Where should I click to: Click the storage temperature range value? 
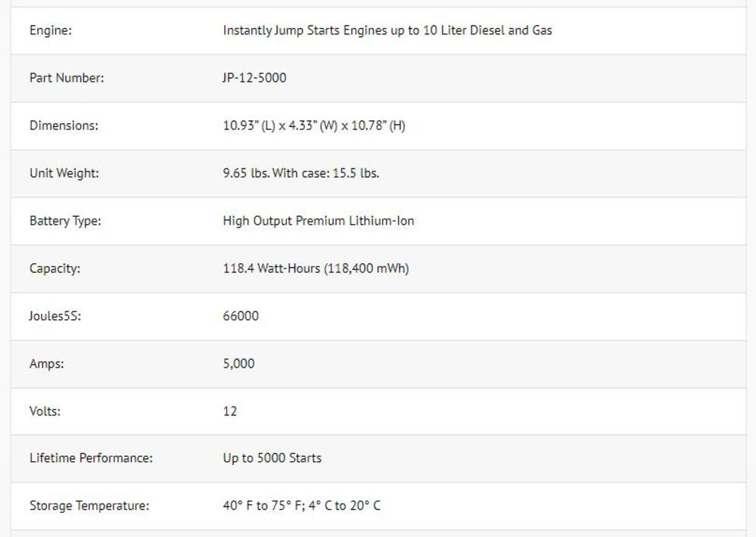click(x=301, y=506)
